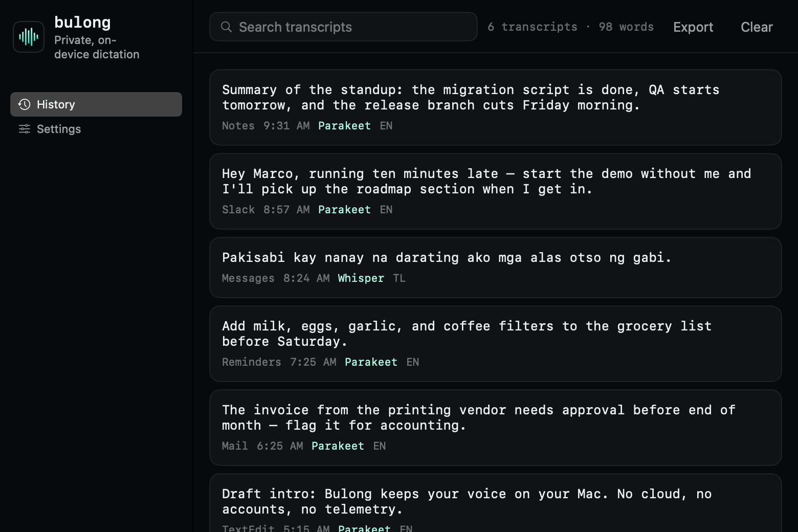Image resolution: width=798 pixels, height=532 pixels.
Task: Select the Draft intro Bulong transcript
Action: click(x=495, y=503)
